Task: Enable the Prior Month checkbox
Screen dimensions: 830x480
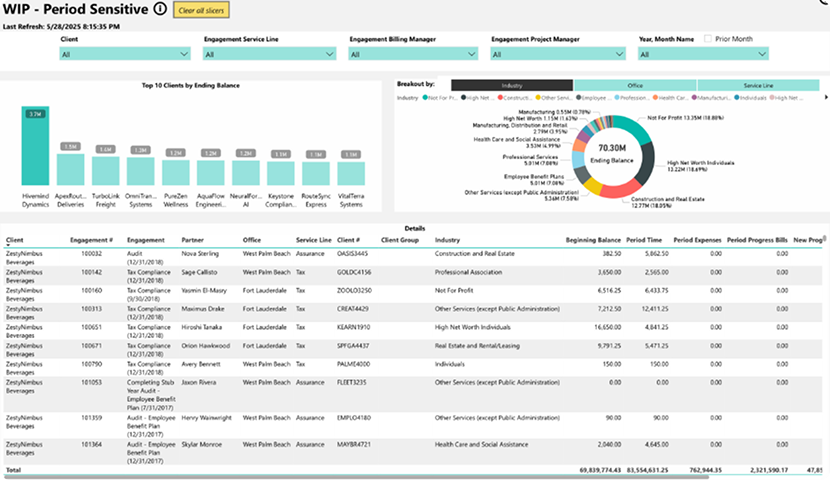Action: [x=709, y=39]
